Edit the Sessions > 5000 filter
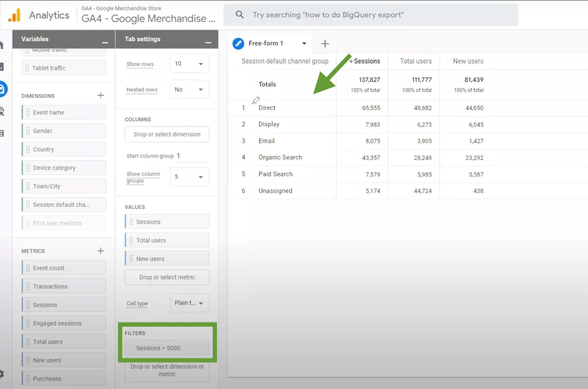This screenshot has width=588, height=389. [x=167, y=348]
